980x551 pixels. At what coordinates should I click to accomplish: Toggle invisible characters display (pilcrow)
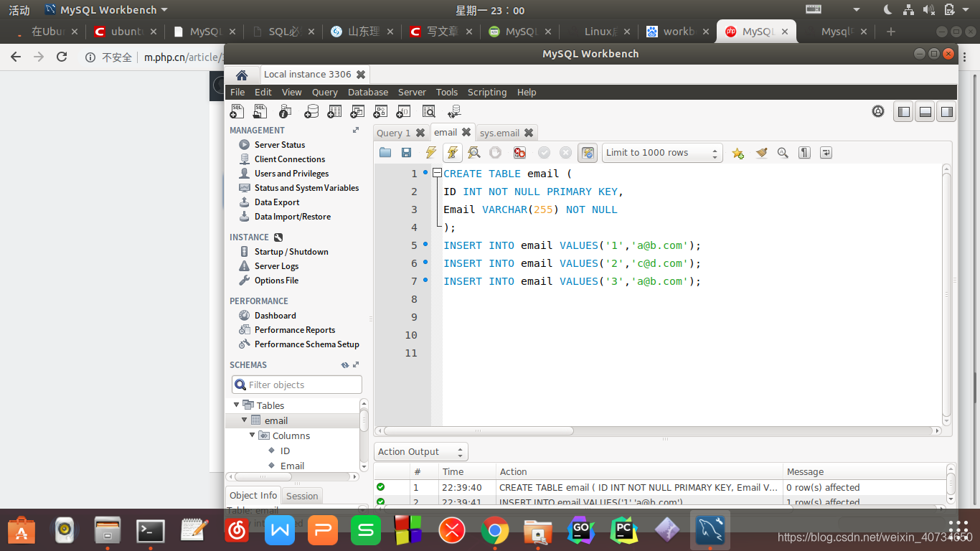805,152
